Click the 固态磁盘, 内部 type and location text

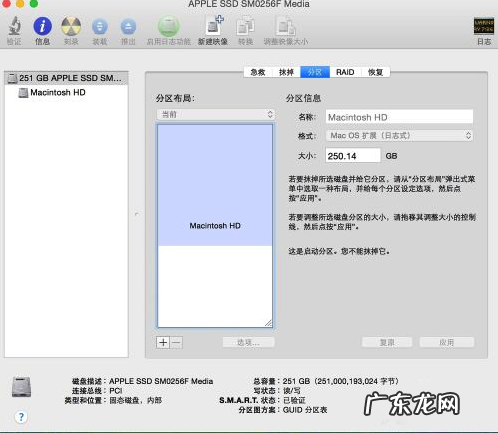(x=135, y=400)
